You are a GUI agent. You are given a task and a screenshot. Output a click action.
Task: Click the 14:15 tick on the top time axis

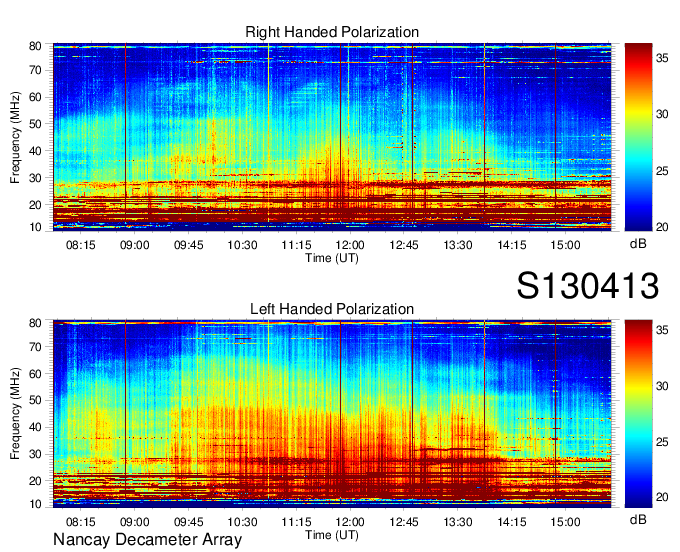(x=512, y=245)
